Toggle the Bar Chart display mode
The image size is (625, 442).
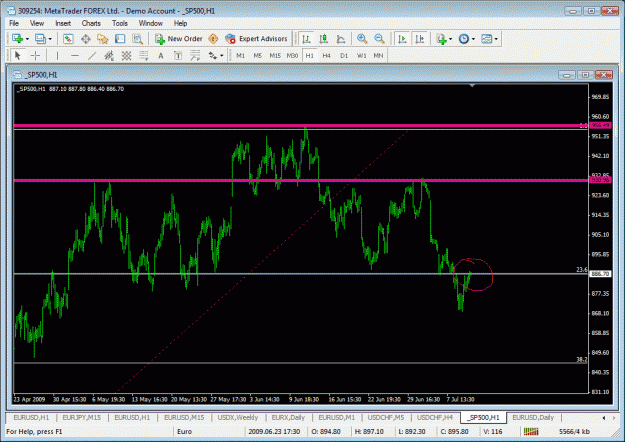[x=306, y=39]
